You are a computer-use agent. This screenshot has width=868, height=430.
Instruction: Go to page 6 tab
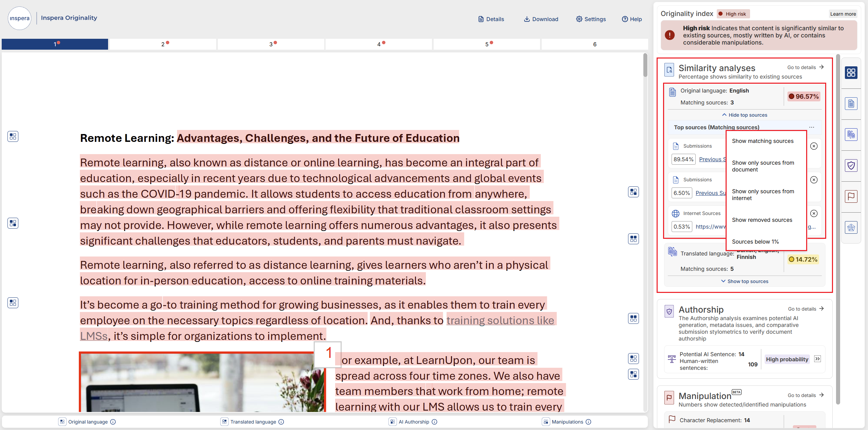pos(595,44)
